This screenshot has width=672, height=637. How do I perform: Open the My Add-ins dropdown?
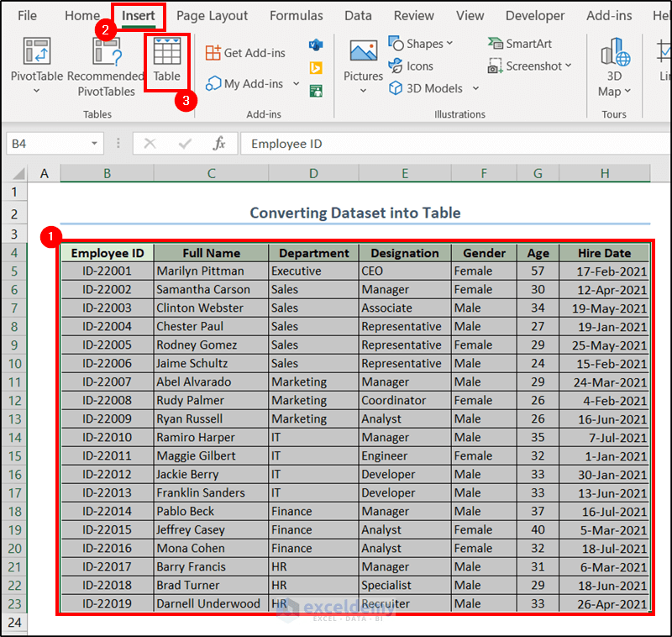[294, 83]
